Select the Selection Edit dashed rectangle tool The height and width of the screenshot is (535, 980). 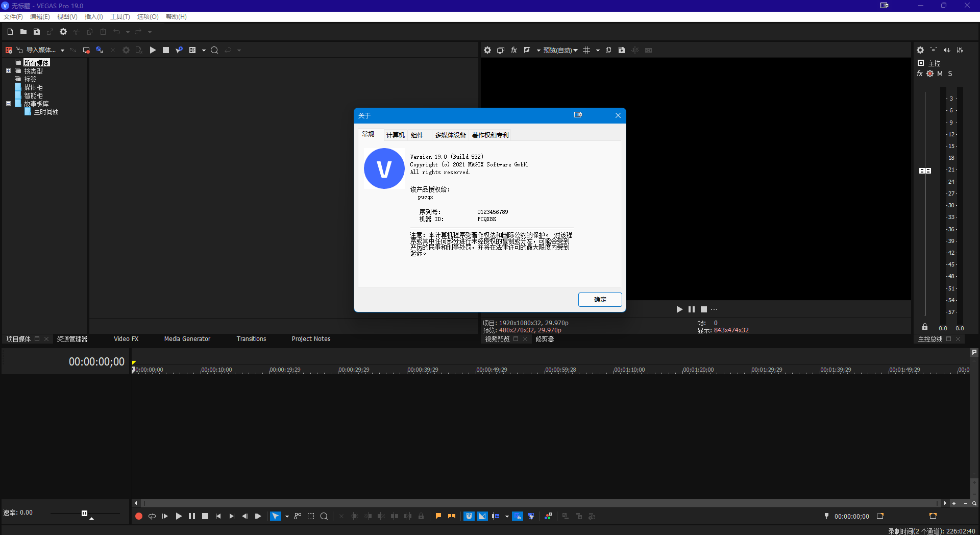pyautogui.click(x=311, y=516)
